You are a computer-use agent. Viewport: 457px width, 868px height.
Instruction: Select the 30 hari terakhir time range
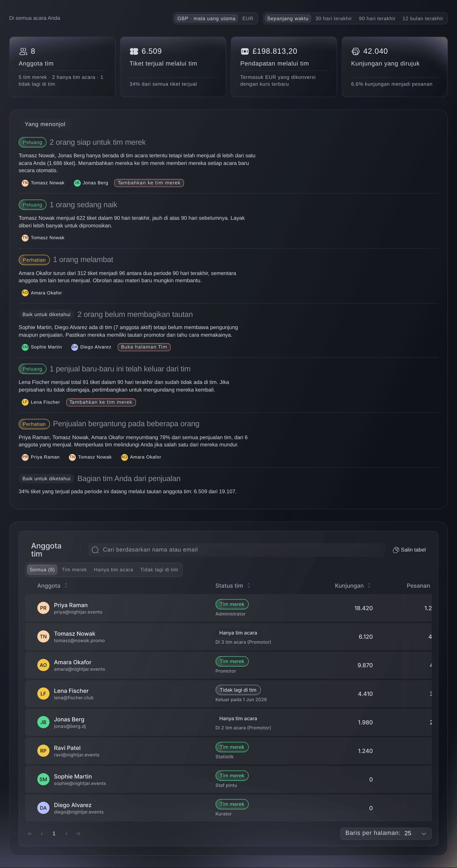click(333, 18)
